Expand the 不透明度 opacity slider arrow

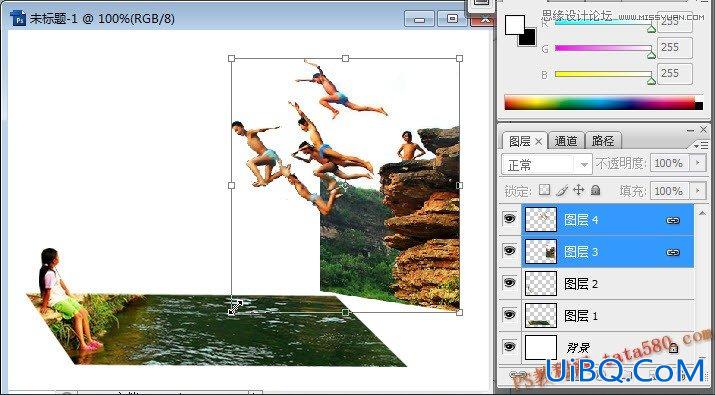[698, 163]
